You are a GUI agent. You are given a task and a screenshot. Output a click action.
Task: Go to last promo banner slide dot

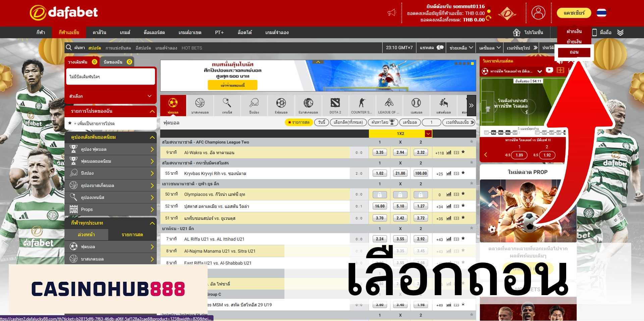pos(472,63)
